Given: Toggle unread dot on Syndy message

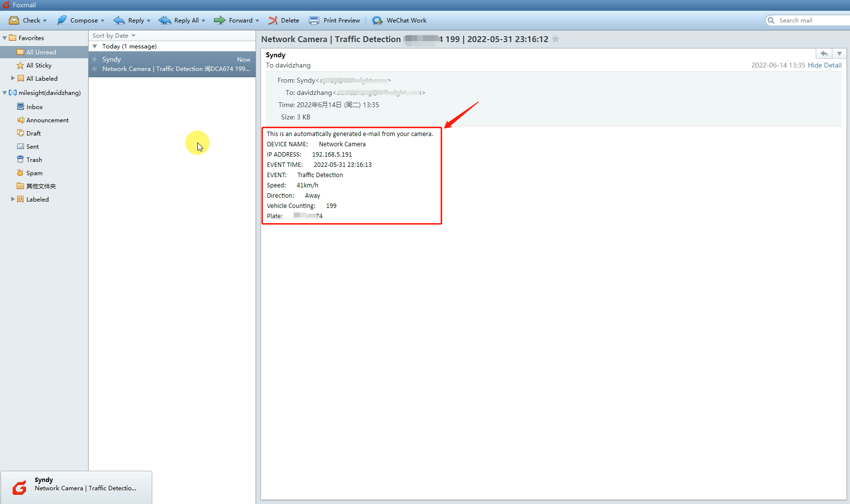Looking at the screenshot, I should (x=94, y=60).
